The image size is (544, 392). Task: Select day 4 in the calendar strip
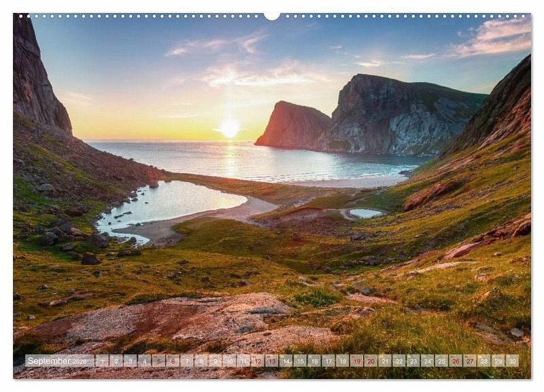pos(144,361)
